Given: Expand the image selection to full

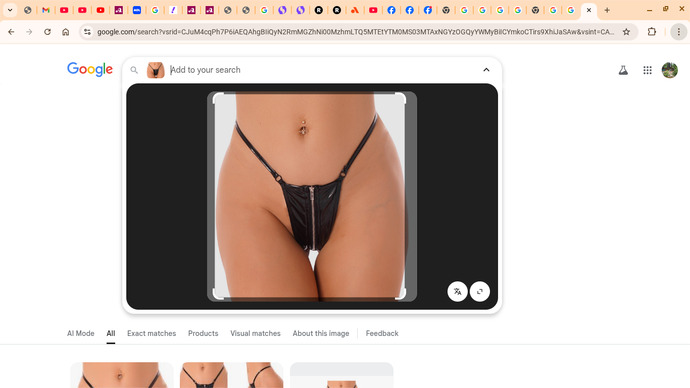Looking at the screenshot, I should tap(480, 291).
